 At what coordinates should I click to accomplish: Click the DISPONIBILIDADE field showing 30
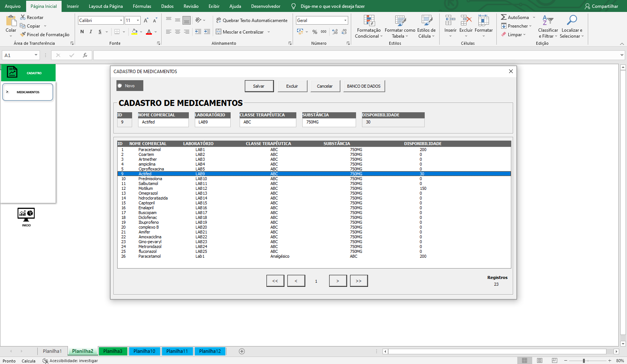(393, 122)
